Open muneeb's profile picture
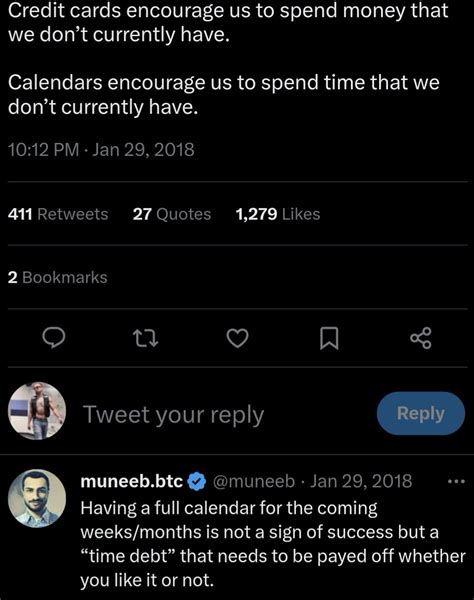Viewport: 474px width, 600px height. click(x=37, y=499)
